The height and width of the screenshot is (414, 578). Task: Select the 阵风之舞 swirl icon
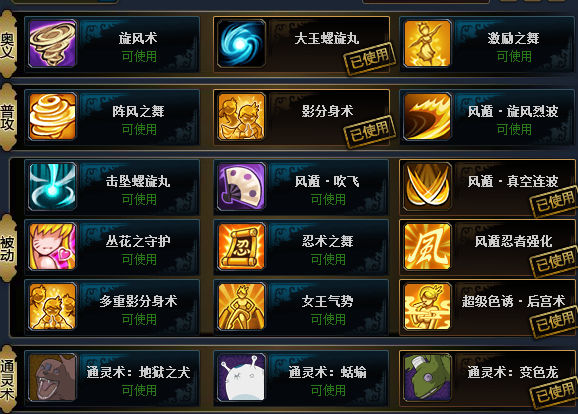pos(53,116)
